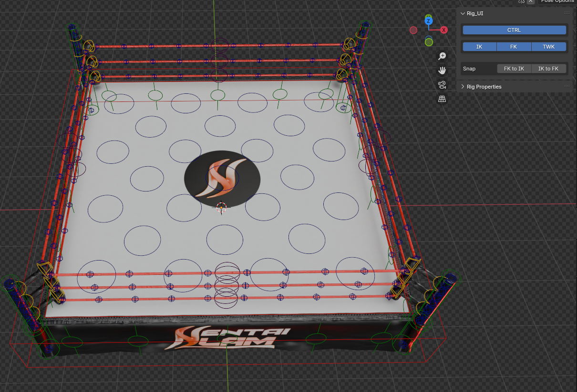
Task: Click the zoom magnifier icon in the viewport
Action: (442, 56)
